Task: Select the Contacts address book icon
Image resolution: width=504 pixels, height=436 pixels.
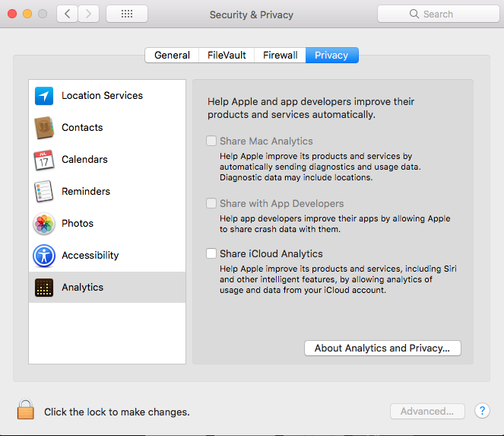Action: coord(44,127)
